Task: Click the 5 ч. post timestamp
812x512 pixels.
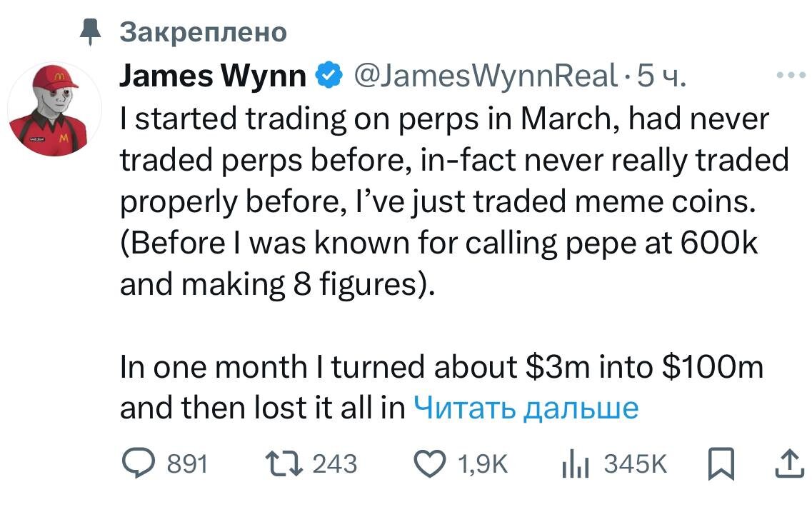Action: 661,75
